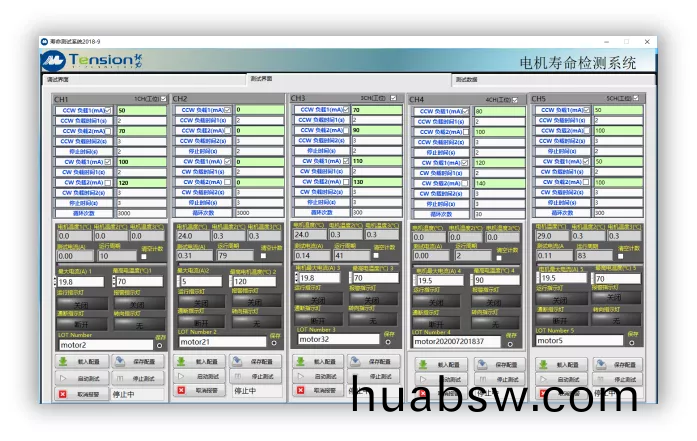Screen dimensions: 697x441
Task: Open the 测试数据 tab
Action: [x=466, y=78]
